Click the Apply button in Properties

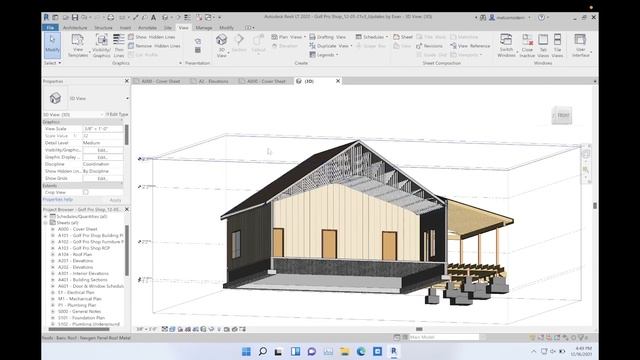click(116, 200)
